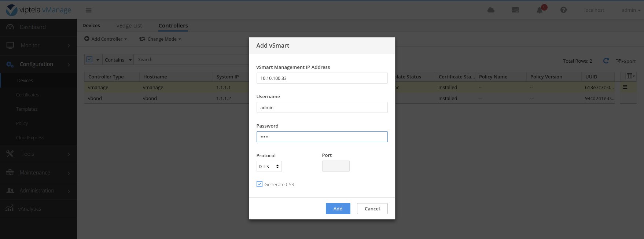Toggle the select-all checkbox in the search bar
The width and height of the screenshot is (644, 239).
point(89,59)
